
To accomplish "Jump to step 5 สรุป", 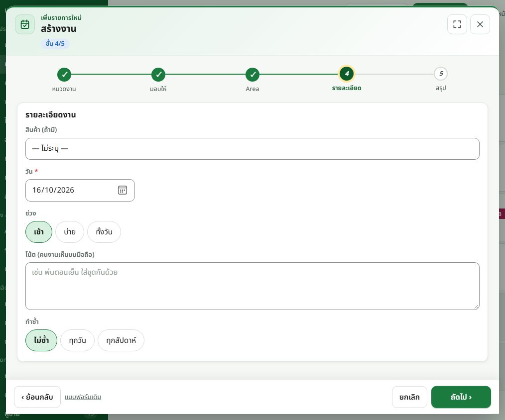I will 441,74.
